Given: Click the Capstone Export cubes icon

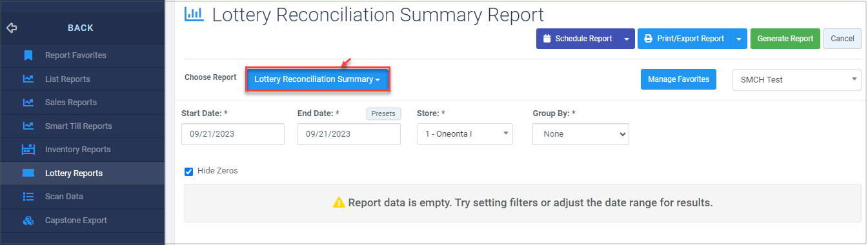Looking at the screenshot, I should coord(28,220).
